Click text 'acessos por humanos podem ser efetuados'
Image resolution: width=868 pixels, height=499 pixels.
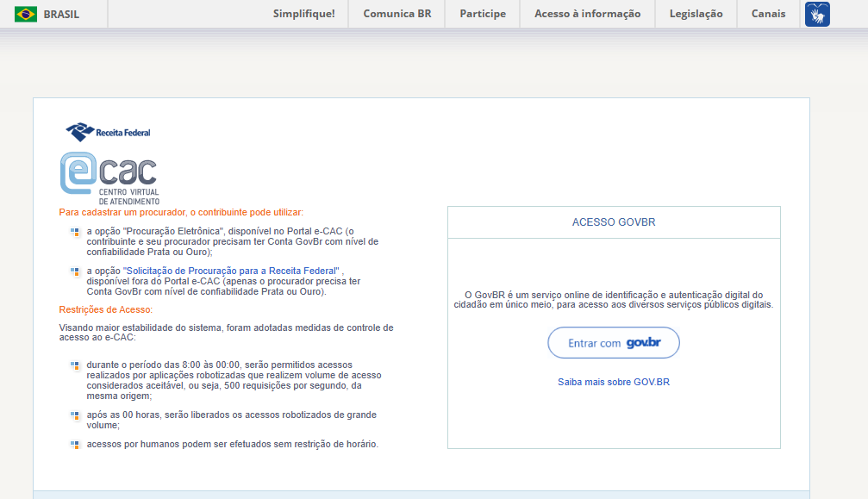(x=233, y=444)
